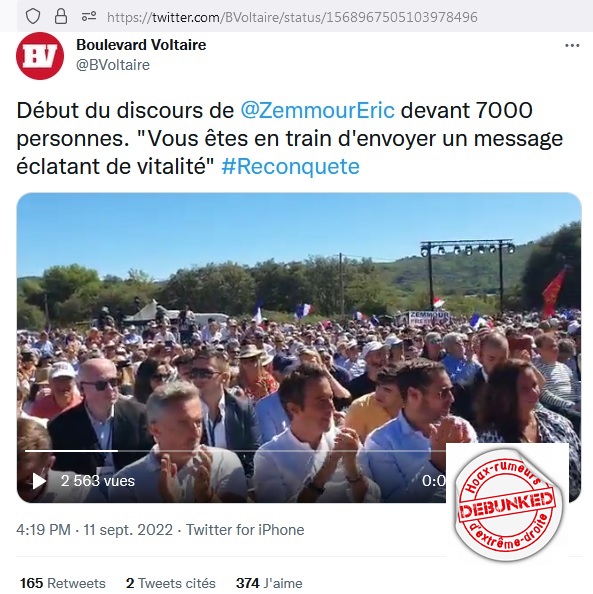Click the Boulevard Voltaire account name
This screenshot has width=593, height=594.
point(141,45)
